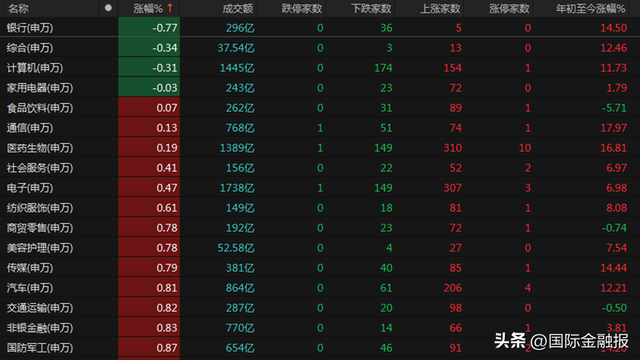Sort by the 名称 column header
Image resolution: width=640 pixels, height=360 pixels.
coord(18,8)
